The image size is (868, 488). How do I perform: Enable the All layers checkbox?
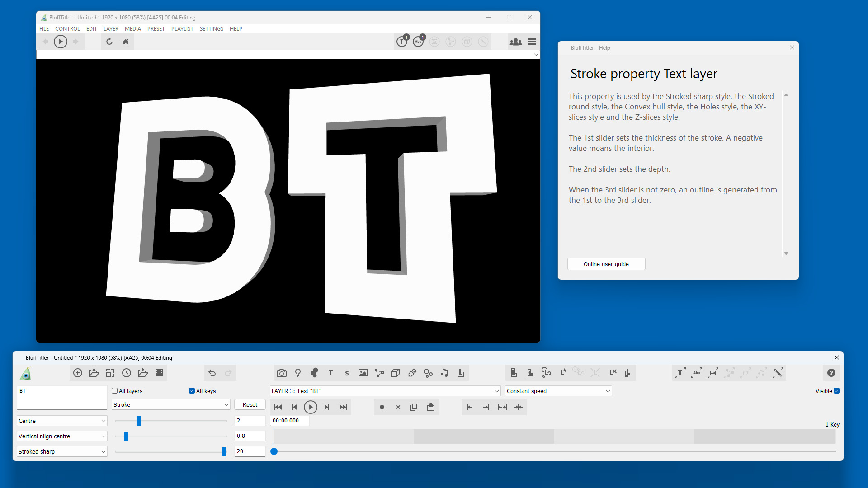(115, 391)
